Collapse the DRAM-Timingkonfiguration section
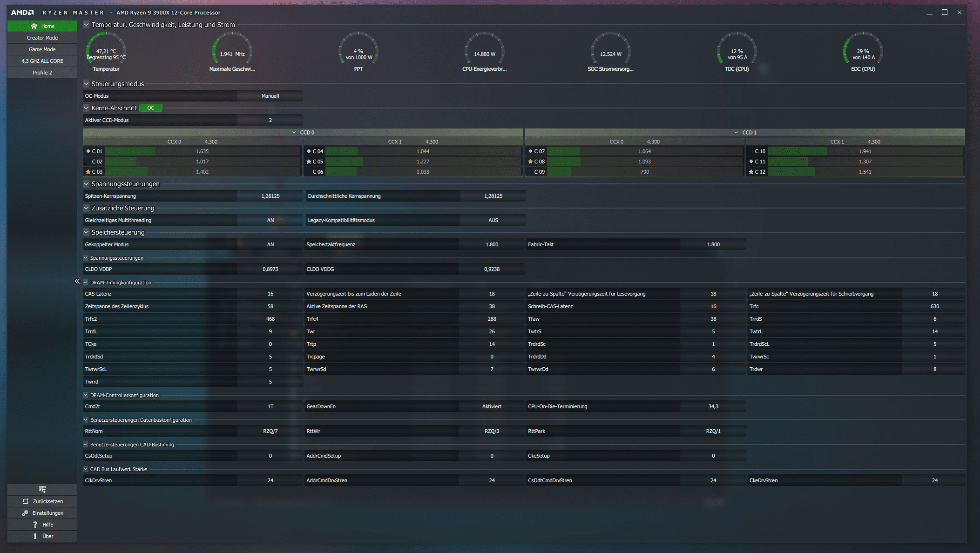 (86, 283)
